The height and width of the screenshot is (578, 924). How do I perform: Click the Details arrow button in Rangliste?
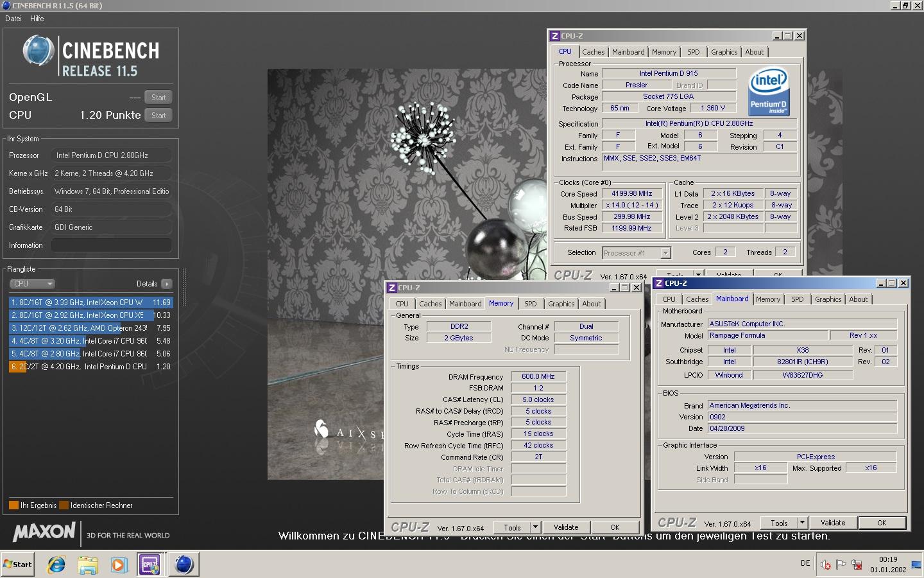(167, 284)
